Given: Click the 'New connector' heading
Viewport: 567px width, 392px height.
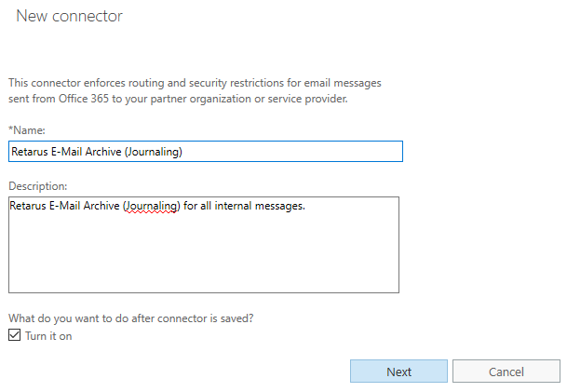Looking at the screenshot, I should [x=69, y=16].
